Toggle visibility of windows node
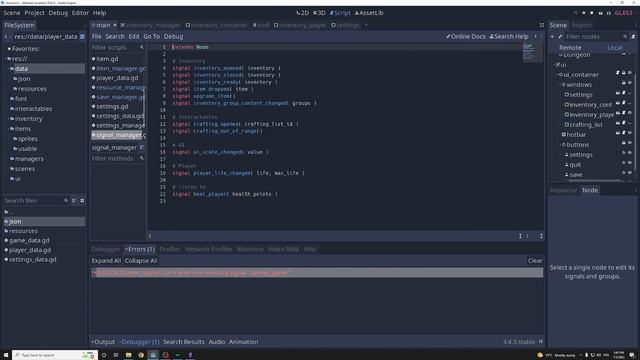This screenshot has height=360, width=640. pos(630,83)
